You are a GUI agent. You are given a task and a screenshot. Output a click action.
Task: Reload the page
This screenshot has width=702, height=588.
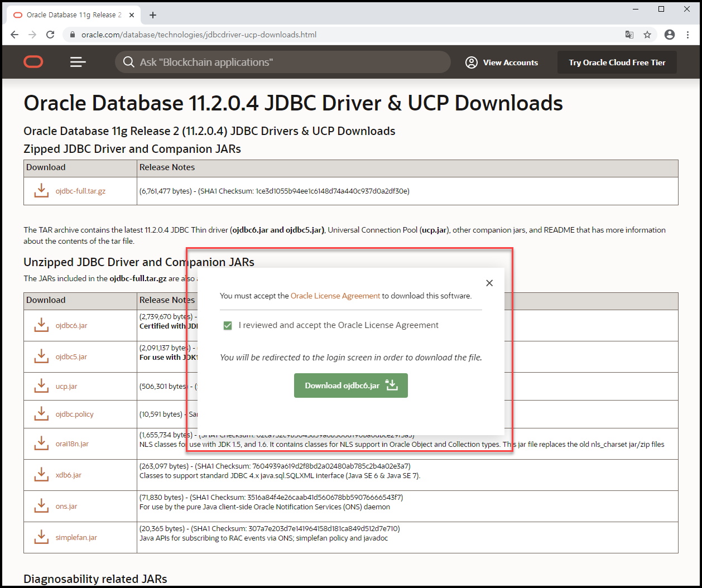coord(50,35)
